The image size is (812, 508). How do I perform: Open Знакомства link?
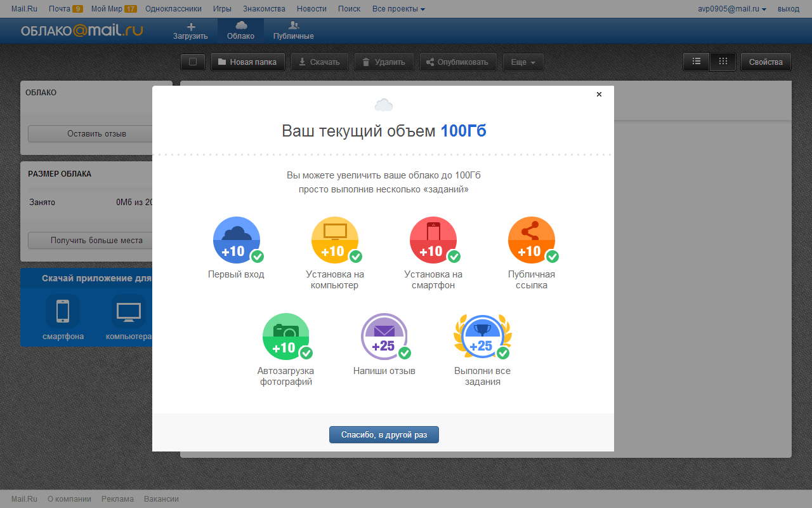(264, 9)
